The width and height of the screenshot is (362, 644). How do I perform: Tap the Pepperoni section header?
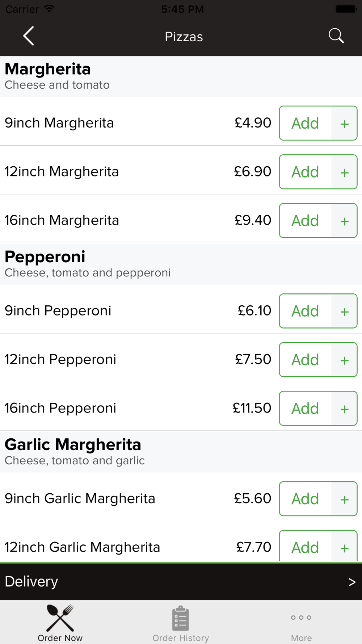[45, 257]
